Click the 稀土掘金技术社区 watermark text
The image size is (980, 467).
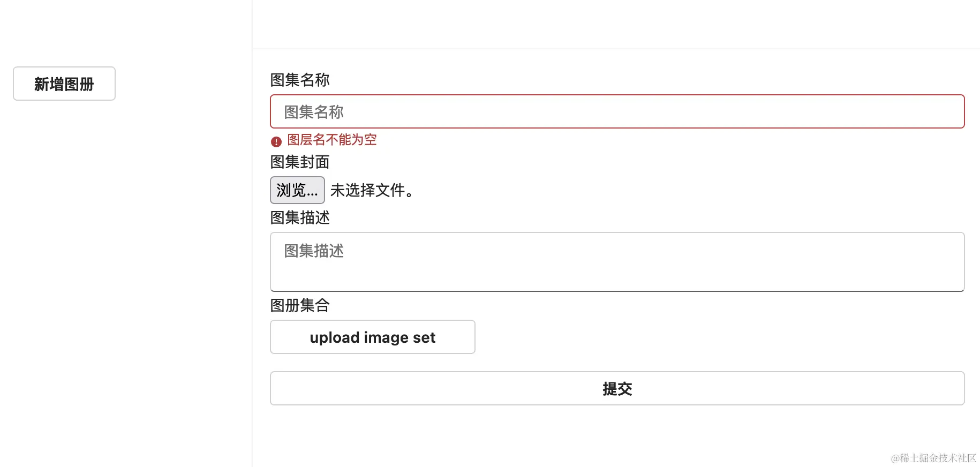934,458
